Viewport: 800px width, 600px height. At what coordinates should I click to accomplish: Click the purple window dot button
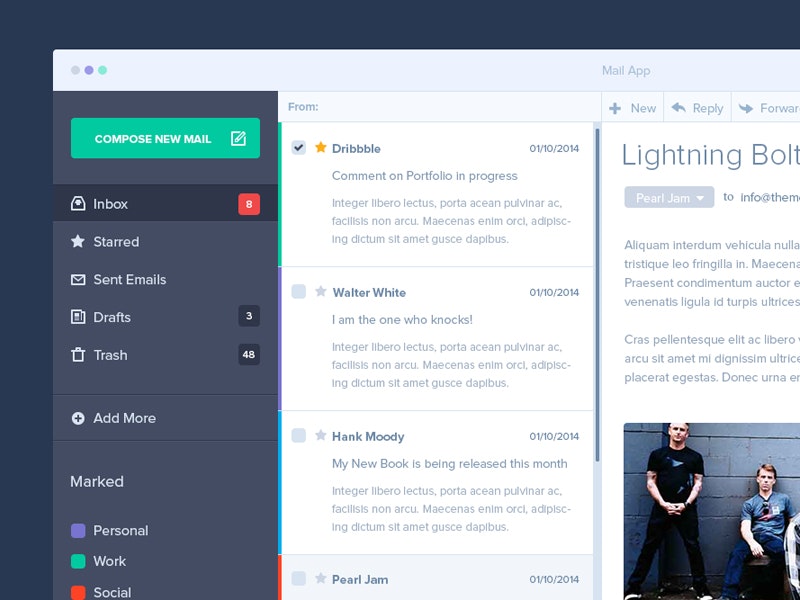pyautogui.click(x=89, y=70)
